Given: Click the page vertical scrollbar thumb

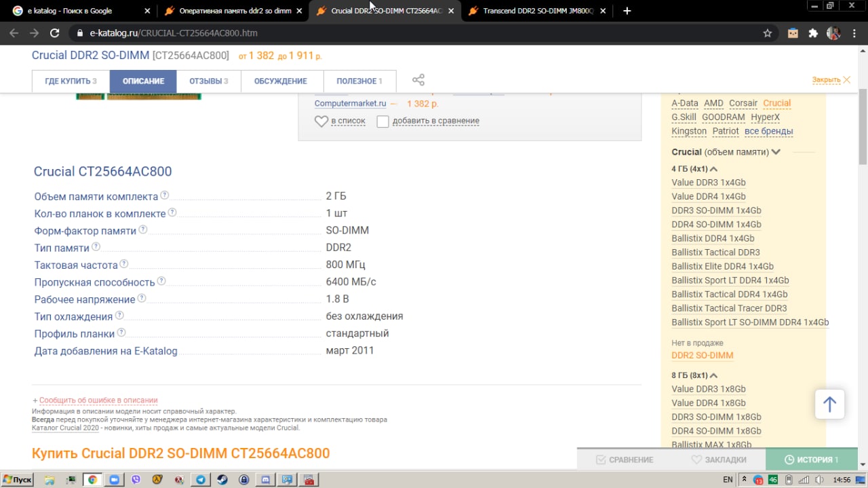Looking at the screenshot, I should tap(863, 126).
